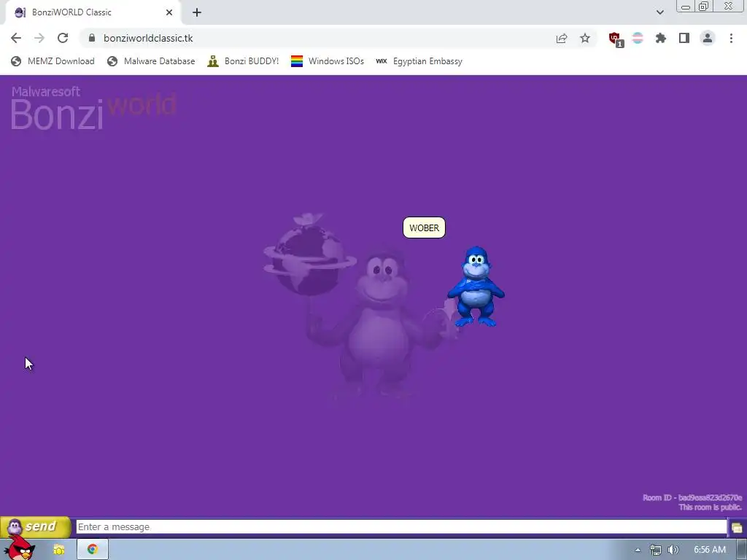This screenshot has width=747, height=560.
Task: Show hidden system tray icons
Action: [x=638, y=550]
